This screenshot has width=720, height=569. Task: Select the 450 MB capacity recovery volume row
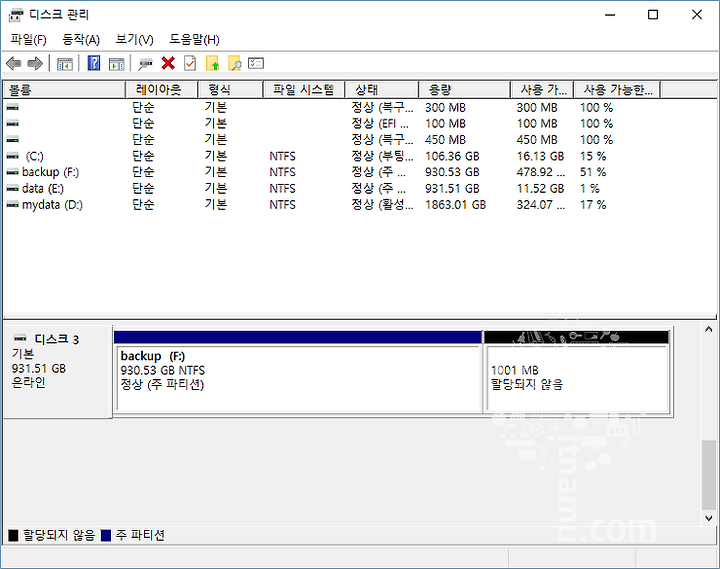tap(360, 140)
